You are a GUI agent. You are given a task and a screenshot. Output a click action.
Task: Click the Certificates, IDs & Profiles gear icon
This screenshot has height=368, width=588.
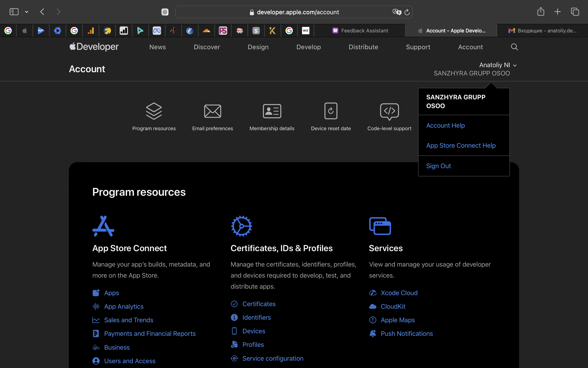coord(241,226)
